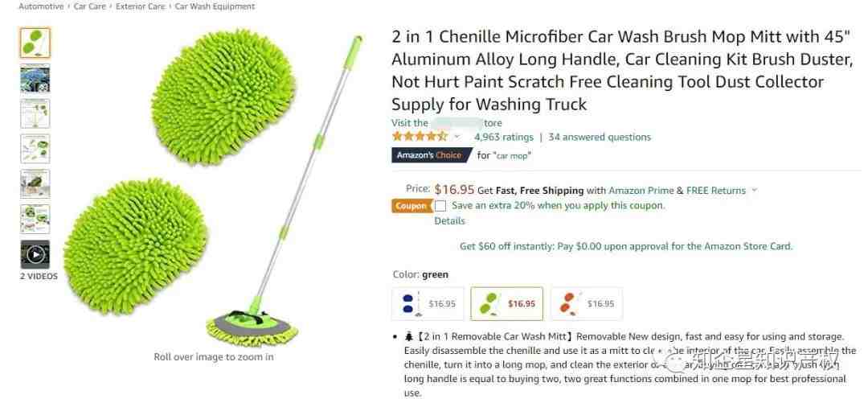The width and height of the screenshot is (868, 399).
Task: Go to Car Wash Equipment breadcrumb
Action: tap(215, 6)
